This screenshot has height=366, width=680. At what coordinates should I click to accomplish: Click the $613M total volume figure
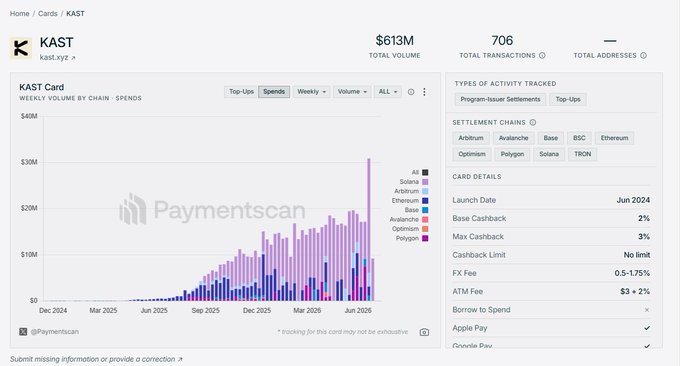pyautogui.click(x=395, y=40)
